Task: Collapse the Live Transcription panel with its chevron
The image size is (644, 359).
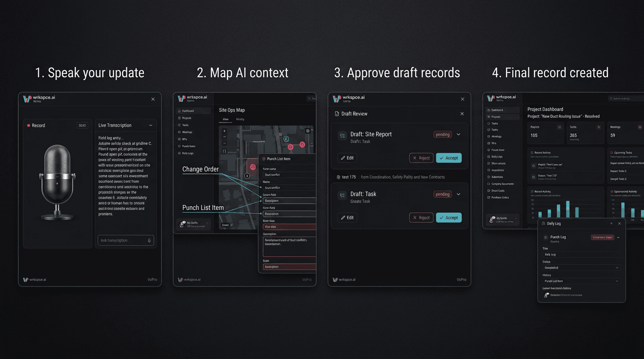Action: click(150, 125)
